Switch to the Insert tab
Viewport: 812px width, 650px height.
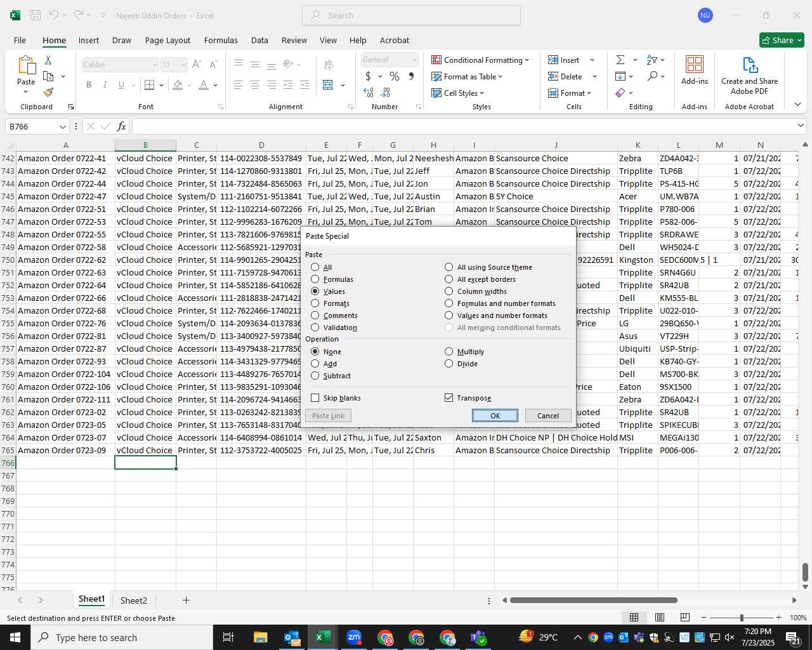point(89,40)
